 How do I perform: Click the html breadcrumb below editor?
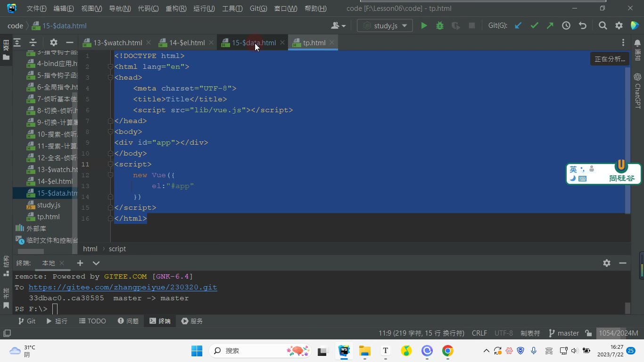(90, 249)
